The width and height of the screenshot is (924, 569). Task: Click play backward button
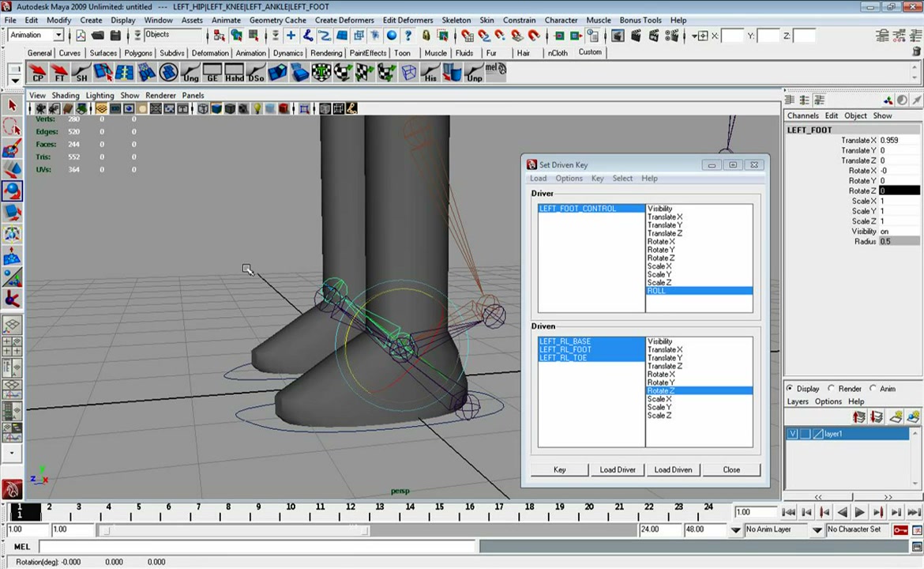pos(842,512)
